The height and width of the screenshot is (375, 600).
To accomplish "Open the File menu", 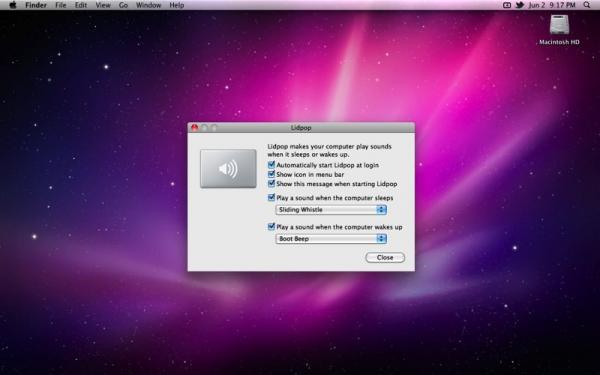I will click(60, 5).
